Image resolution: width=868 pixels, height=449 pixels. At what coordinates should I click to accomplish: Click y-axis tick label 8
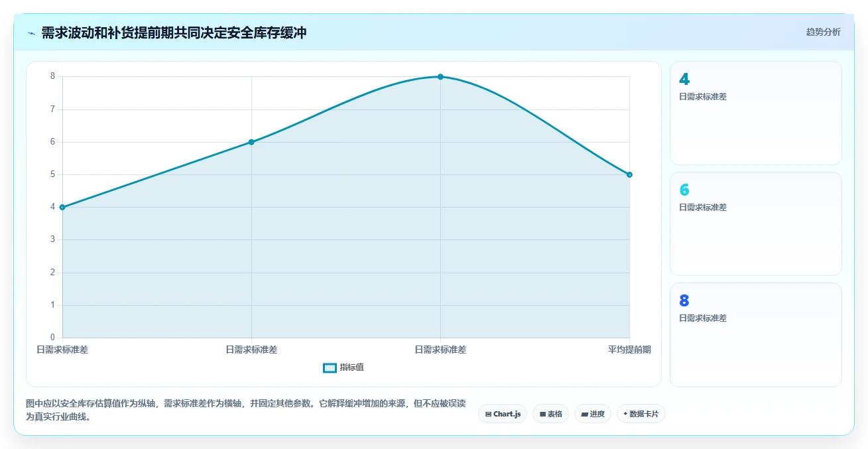[x=53, y=76]
